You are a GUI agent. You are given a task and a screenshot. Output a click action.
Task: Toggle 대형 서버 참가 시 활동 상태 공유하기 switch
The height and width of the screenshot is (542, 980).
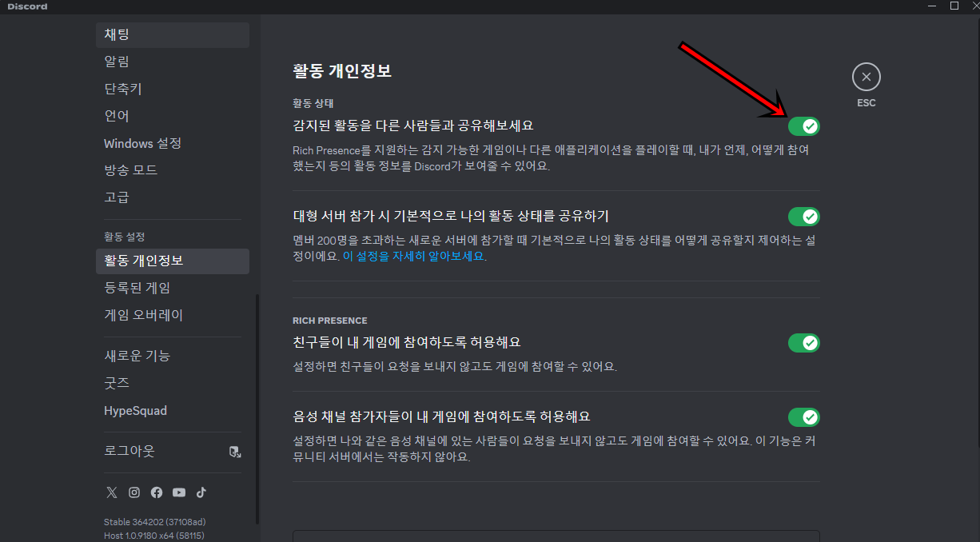click(x=804, y=216)
